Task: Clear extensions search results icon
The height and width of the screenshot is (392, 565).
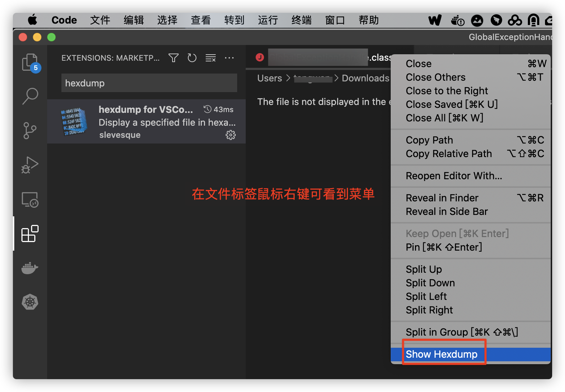Action: point(211,58)
